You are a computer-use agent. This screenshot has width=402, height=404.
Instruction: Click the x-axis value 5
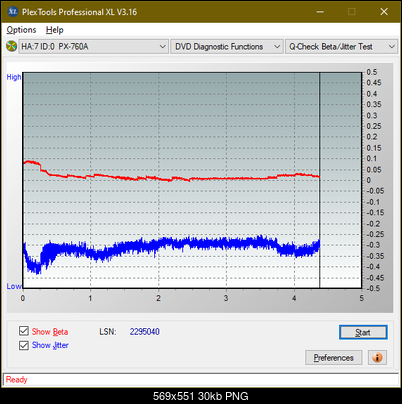pyautogui.click(x=362, y=298)
